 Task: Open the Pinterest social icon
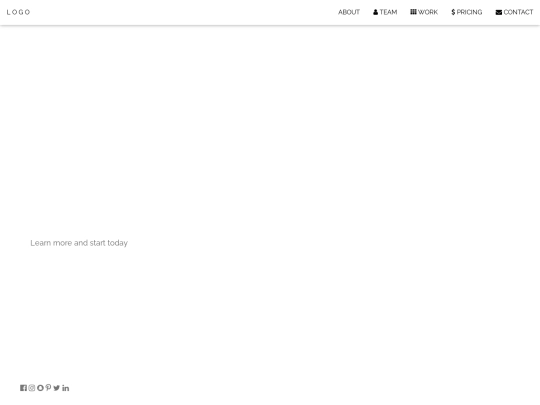coord(48,388)
